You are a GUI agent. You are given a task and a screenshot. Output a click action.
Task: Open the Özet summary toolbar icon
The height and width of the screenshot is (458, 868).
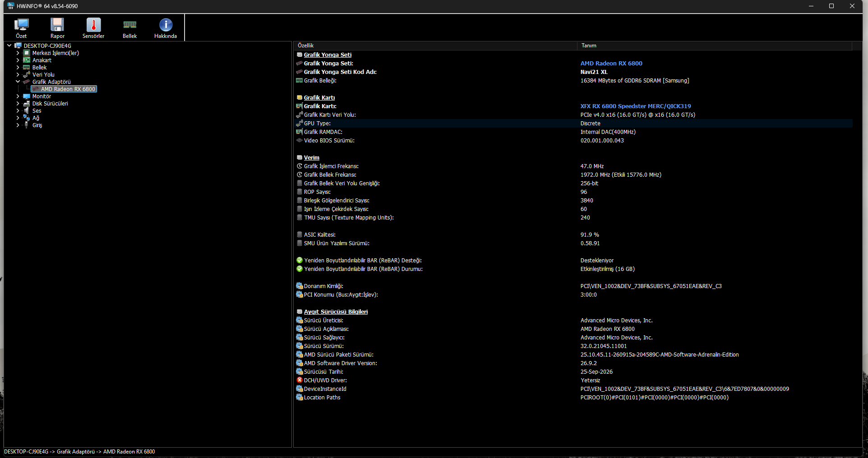tap(21, 25)
